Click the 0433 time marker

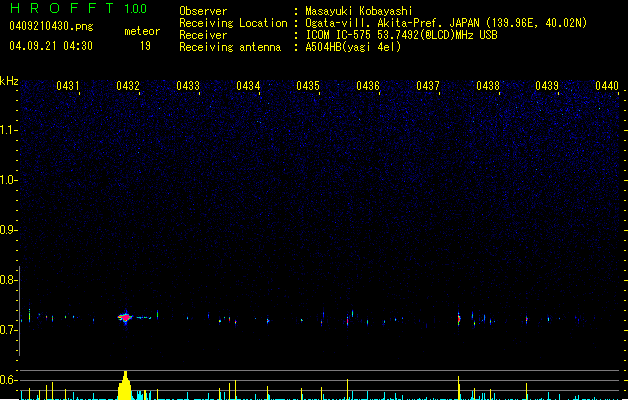[x=188, y=86]
